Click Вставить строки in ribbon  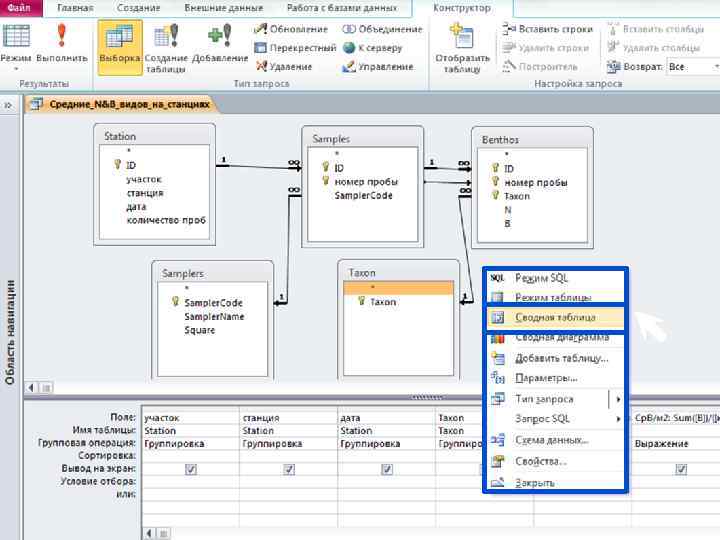click(547, 29)
